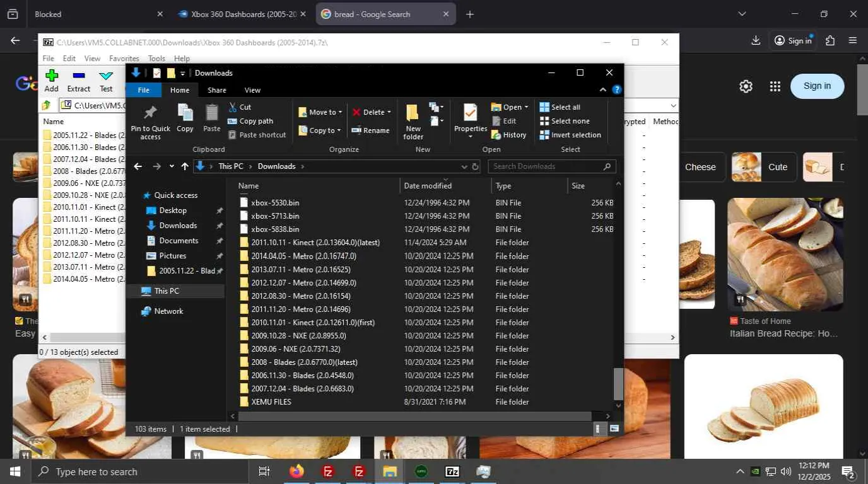Open Explorer help with the question-mark icon
This screenshot has height=484, width=868.
click(617, 90)
